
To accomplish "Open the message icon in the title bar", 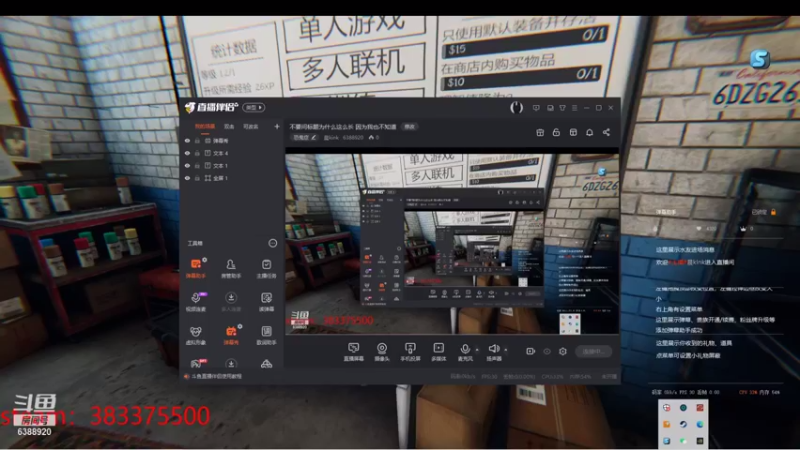I will (x=536, y=108).
